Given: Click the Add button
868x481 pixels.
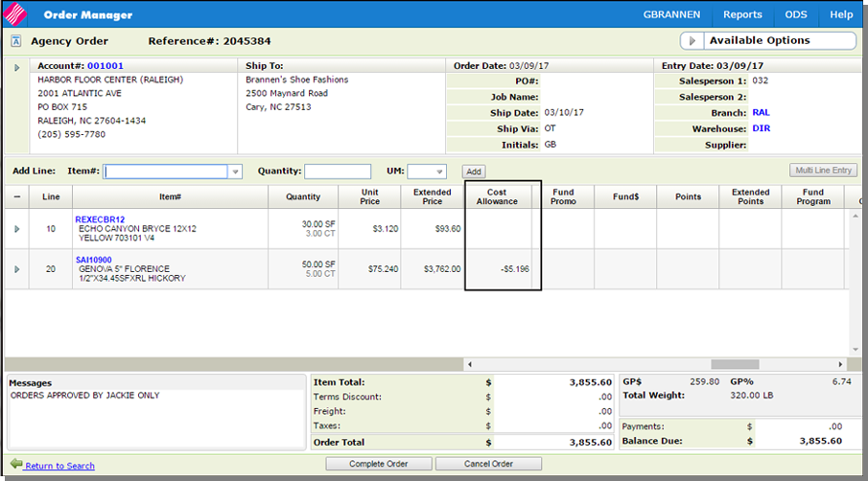Looking at the screenshot, I should 474,172.
